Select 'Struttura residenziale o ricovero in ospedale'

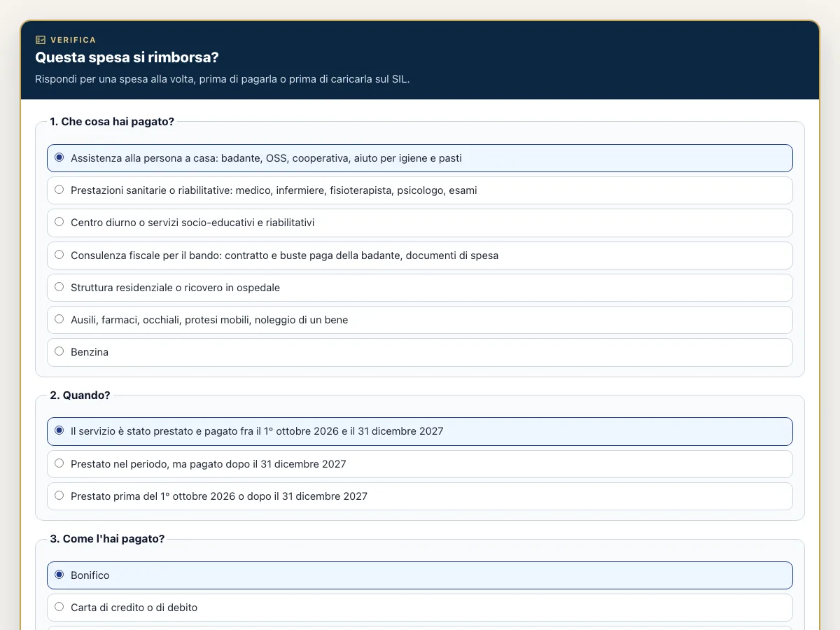pos(420,288)
